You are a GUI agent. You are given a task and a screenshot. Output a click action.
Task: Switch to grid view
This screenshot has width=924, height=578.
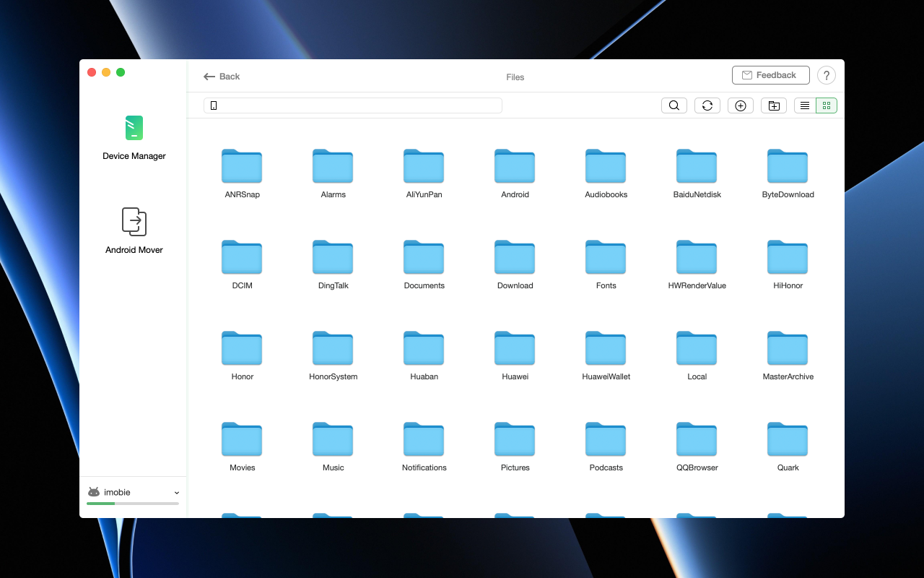(827, 105)
